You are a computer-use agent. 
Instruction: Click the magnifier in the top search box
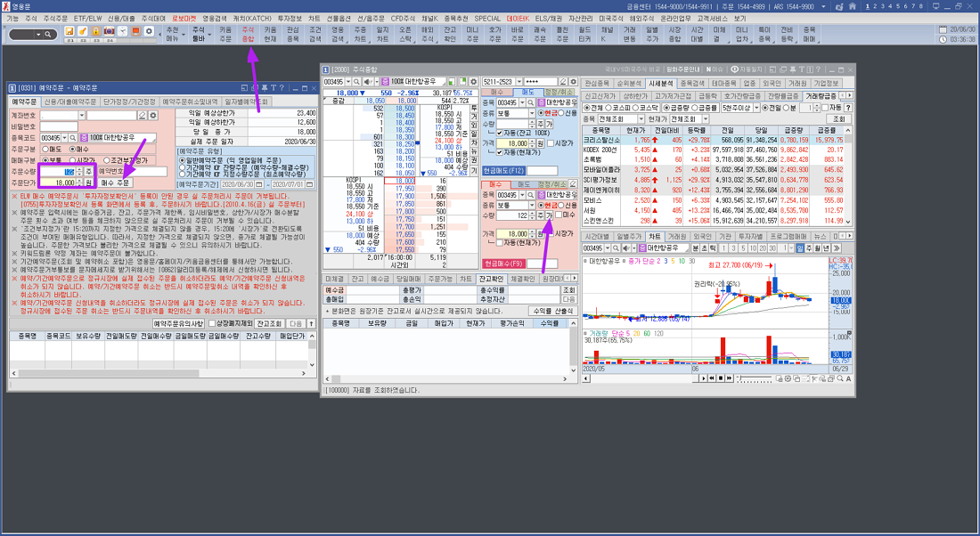(47, 35)
